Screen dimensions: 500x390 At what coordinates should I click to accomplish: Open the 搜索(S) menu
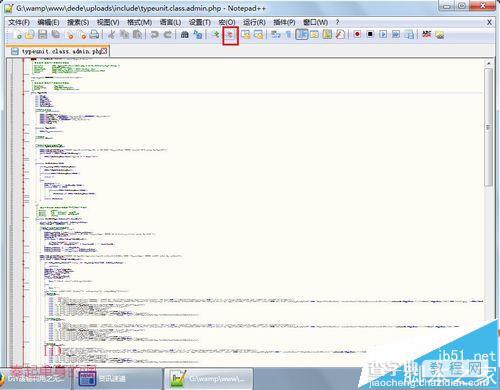point(78,22)
